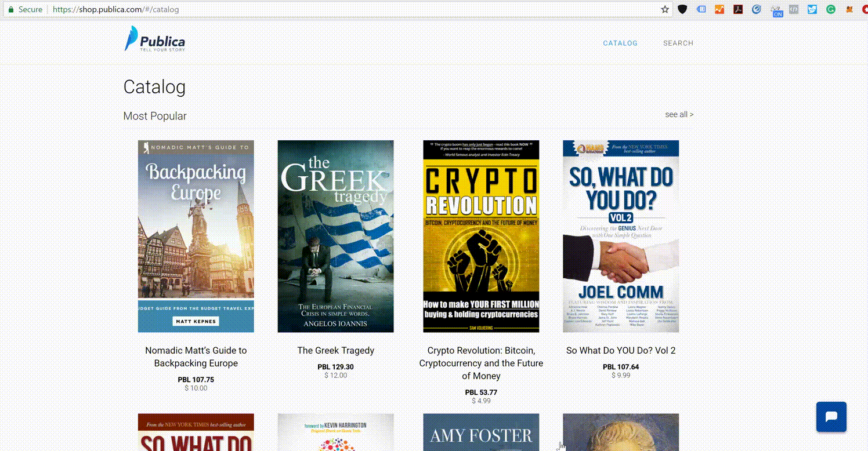Click the dollar price '$ 9.99'
The image size is (868, 451).
click(x=621, y=376)
